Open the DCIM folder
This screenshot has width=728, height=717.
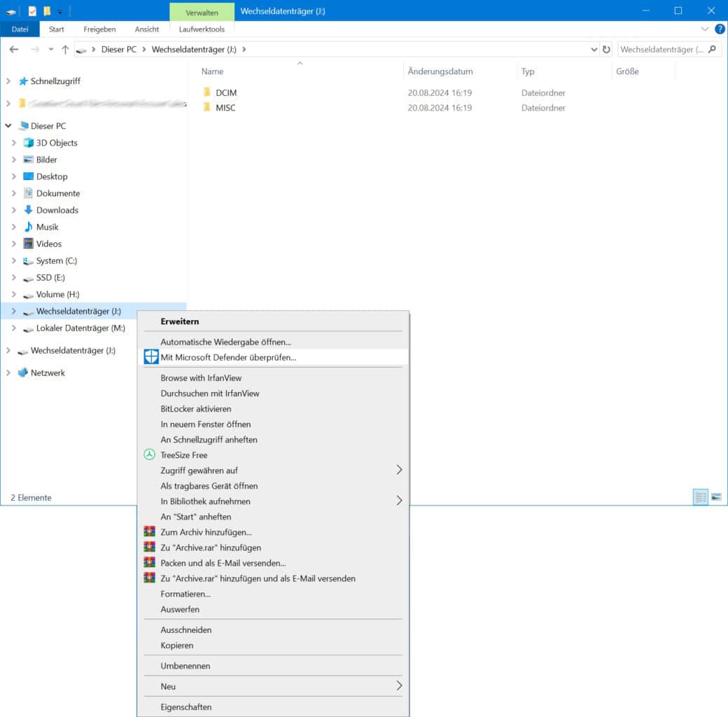226,92
